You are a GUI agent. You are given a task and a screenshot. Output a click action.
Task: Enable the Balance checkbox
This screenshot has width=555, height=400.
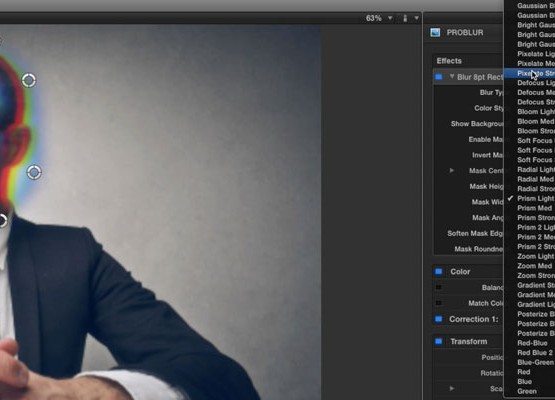coord(438,287)
